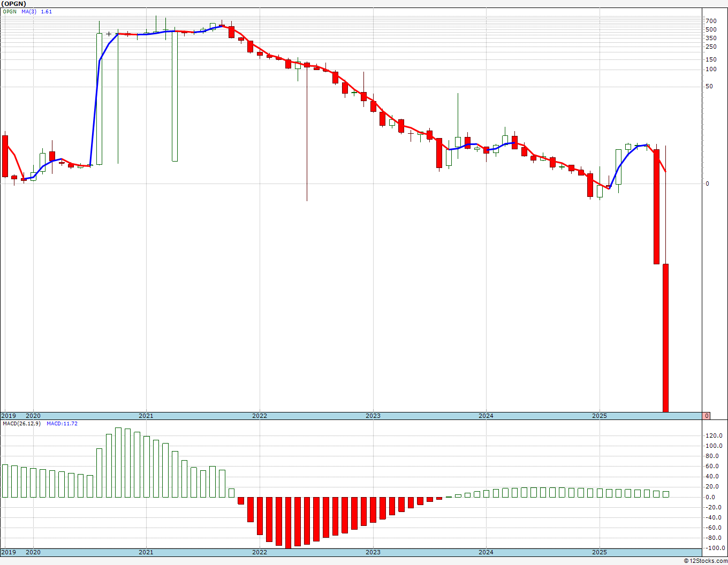Open the 12Stocks.com copyright link
Screen dimensions: 728x565
pos(706,561)
